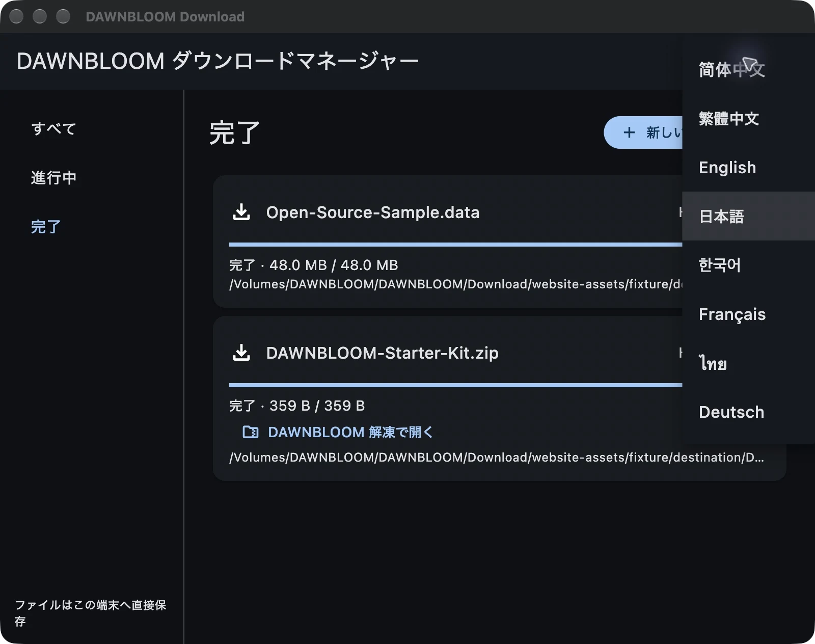Select the 完了 sidebar filter
The image size is (815, 644).
coord(46,226)
